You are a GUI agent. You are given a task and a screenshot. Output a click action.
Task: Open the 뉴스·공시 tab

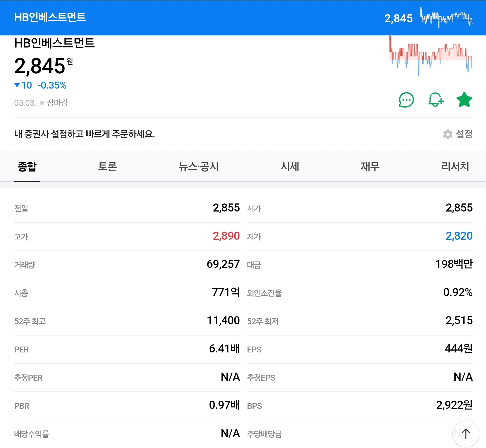199,166
